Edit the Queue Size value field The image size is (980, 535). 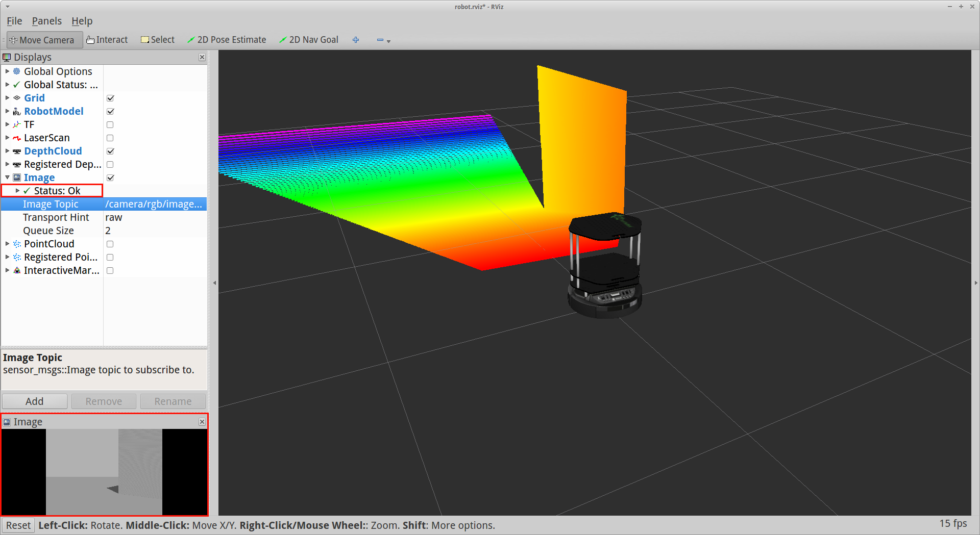153,231
